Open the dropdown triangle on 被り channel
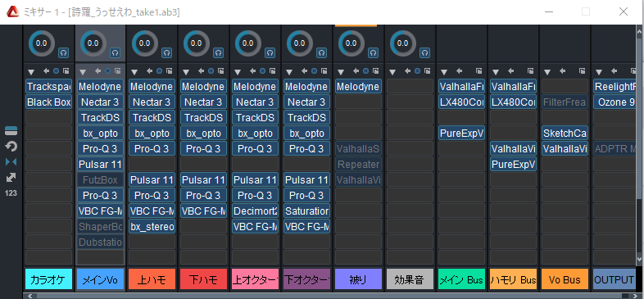 [x=341, y=72]
